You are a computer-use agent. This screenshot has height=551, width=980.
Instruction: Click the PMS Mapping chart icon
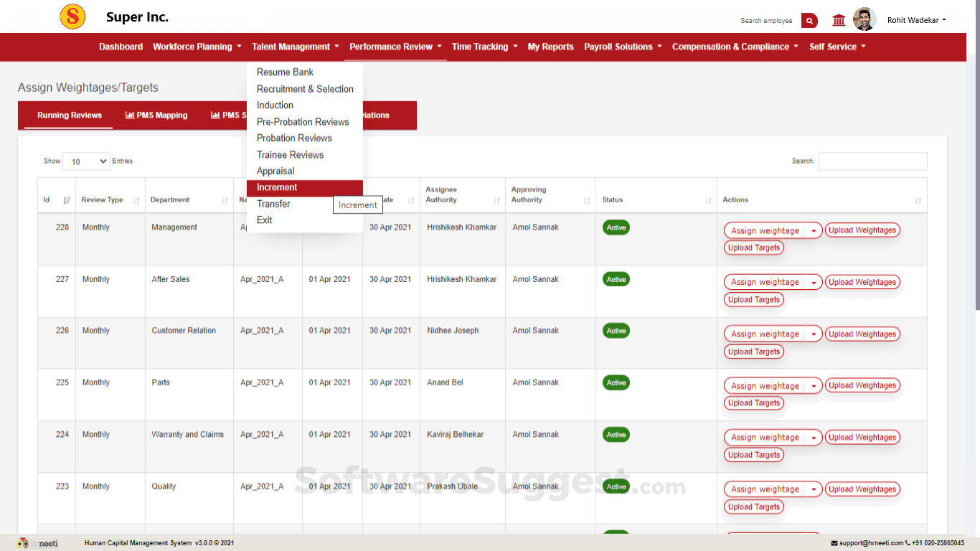130,115
